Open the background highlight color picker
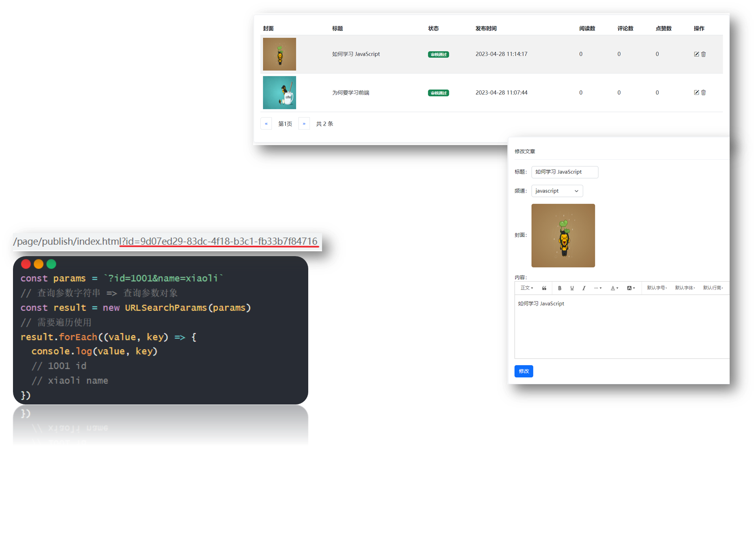Screen dimensions: 756x554 pos(631,288)
